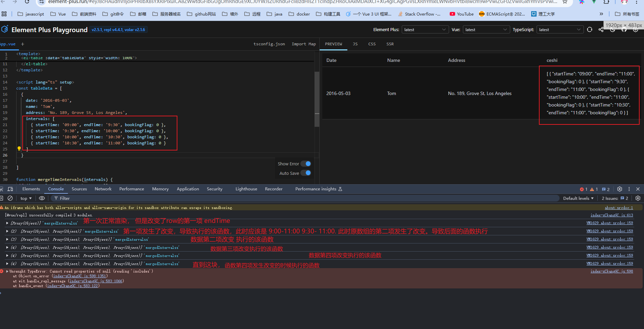Open the DevTools Elements tab
644x329 pixels.
(31, 189)
